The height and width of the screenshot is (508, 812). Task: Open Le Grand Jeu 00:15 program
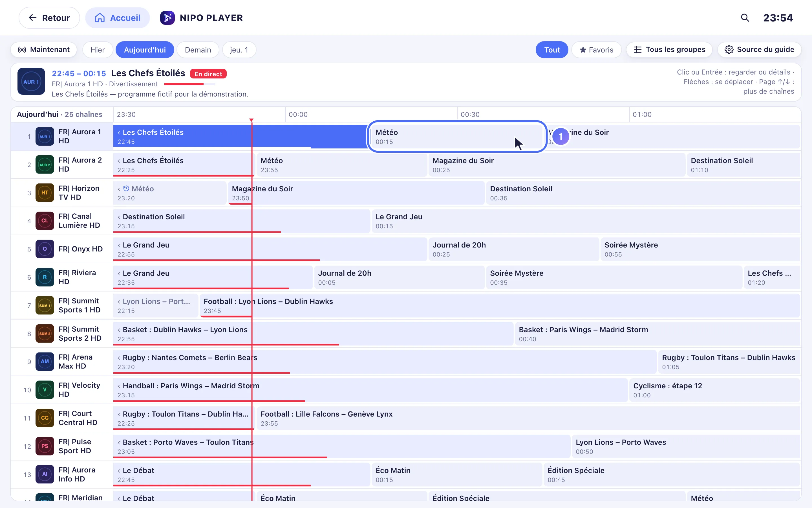pos(585,221)
